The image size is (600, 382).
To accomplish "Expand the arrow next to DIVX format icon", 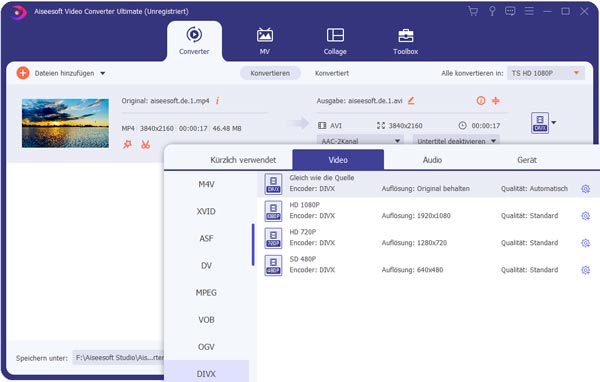I will [554, 123].
